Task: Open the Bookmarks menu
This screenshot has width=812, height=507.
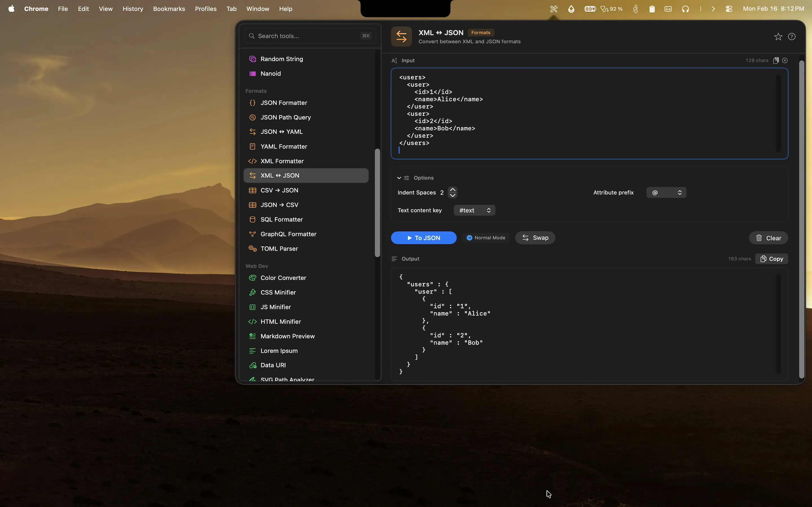Action: tap(169, 9)
